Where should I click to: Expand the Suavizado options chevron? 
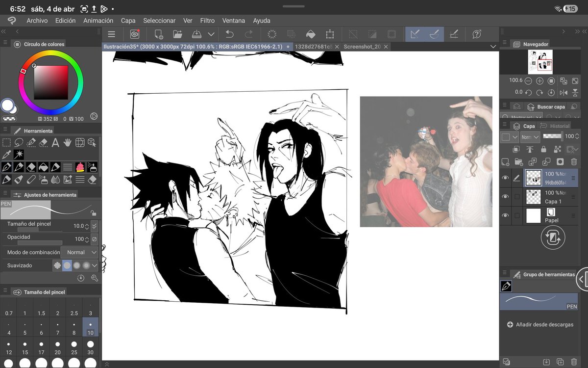coord(95,265)
